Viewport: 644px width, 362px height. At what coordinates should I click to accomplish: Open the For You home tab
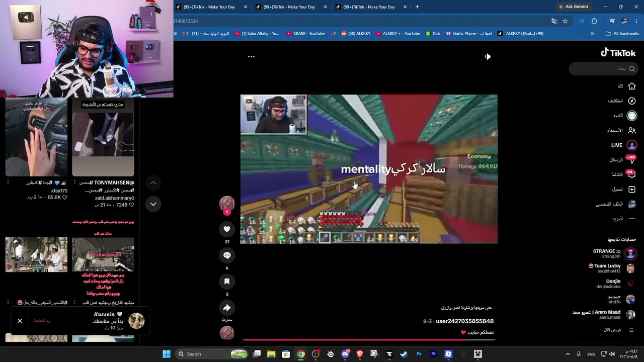pyautogui.click(x=627, y=86)
